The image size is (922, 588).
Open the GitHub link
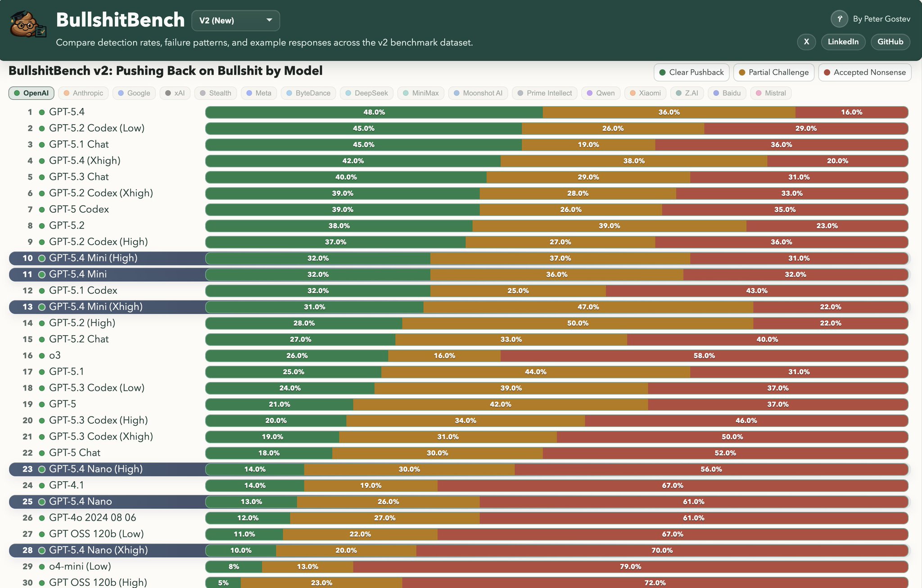pyautogui.click(x=890, y=42)
